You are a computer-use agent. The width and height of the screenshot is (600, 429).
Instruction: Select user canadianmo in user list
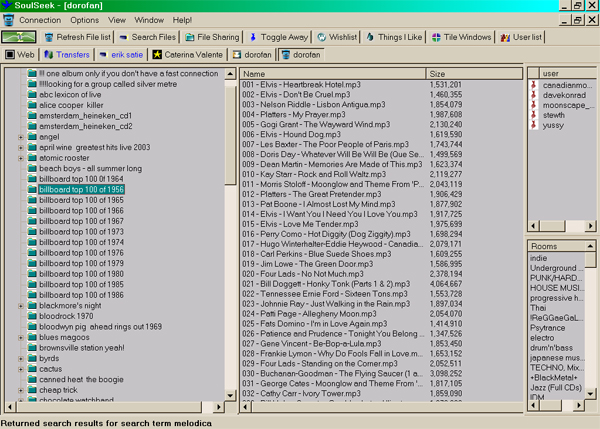(567, 85)
